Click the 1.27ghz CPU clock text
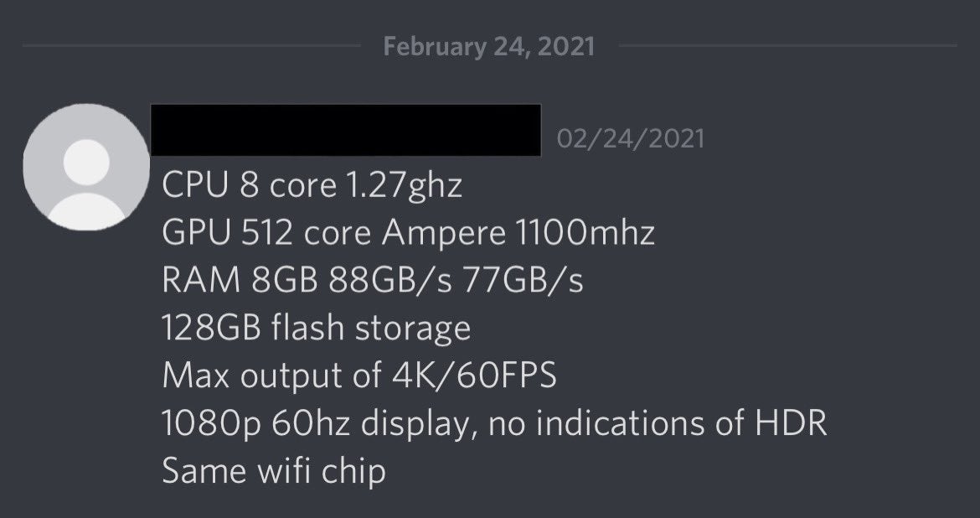 pyautogui.click(x=404, y=185)
